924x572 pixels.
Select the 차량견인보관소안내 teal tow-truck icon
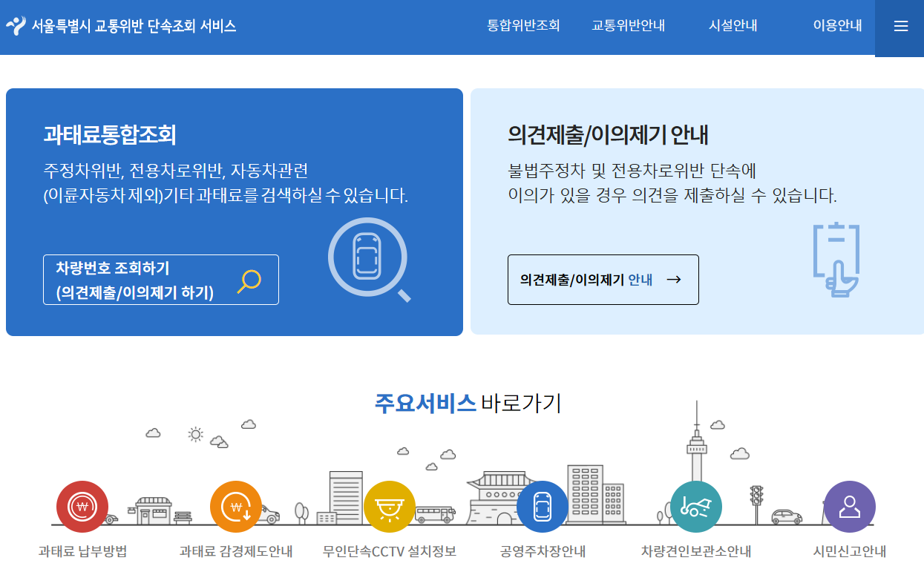(696, 507)
